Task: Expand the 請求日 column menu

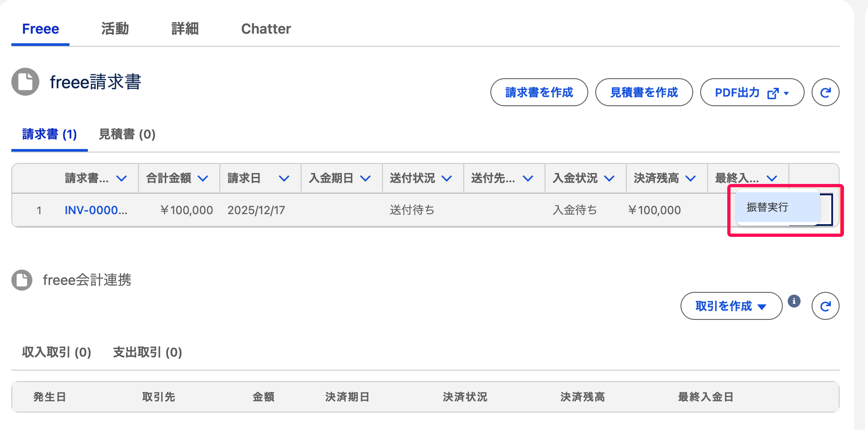Action: coord(284,178)
